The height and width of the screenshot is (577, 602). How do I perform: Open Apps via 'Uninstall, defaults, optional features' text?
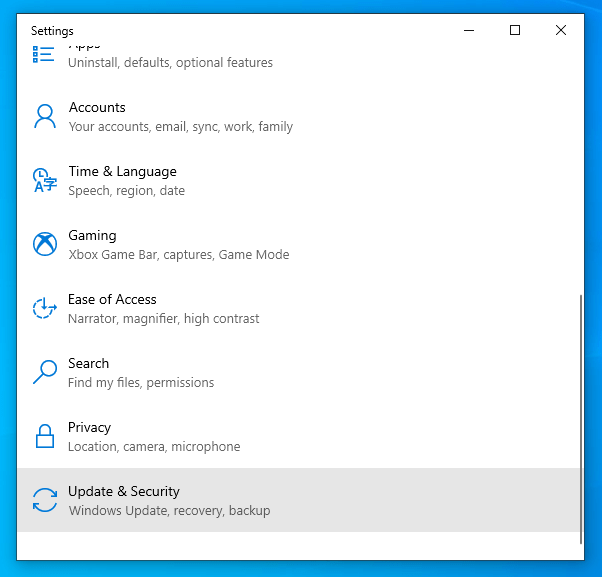click(x=170, y=63)
